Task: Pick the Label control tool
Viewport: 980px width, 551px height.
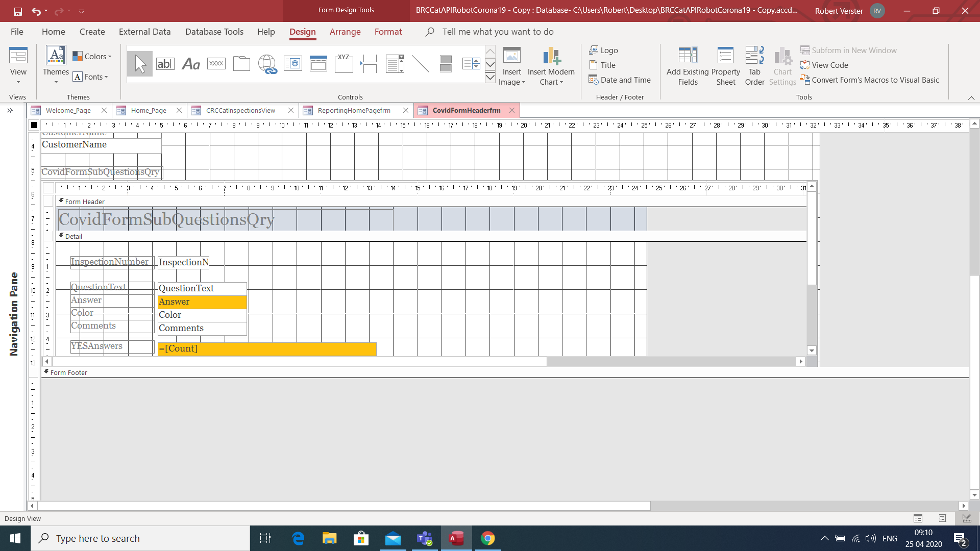Action: 191,64
